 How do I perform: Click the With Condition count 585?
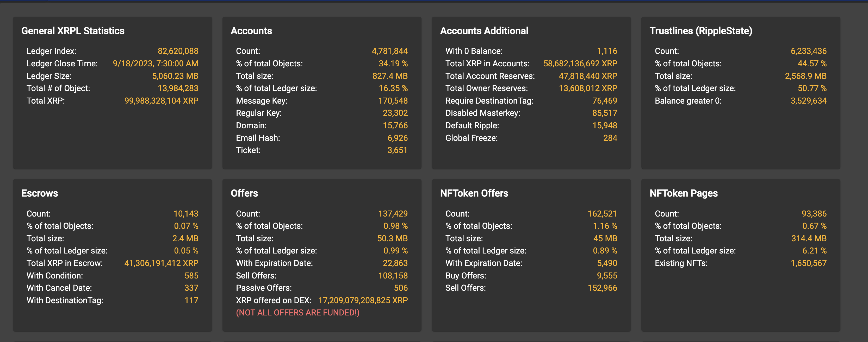pyautogui.click(x=191, y=275)
